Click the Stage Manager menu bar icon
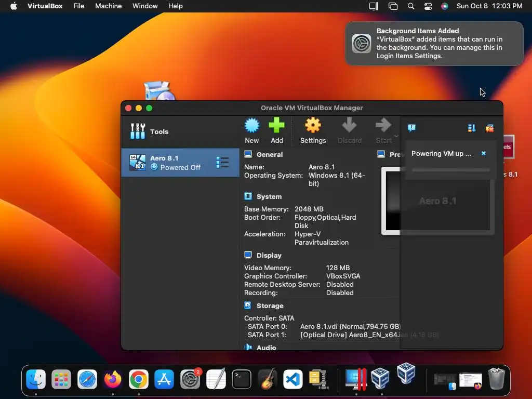This screenshot has height=399, width=532. [x=374, y=6]
